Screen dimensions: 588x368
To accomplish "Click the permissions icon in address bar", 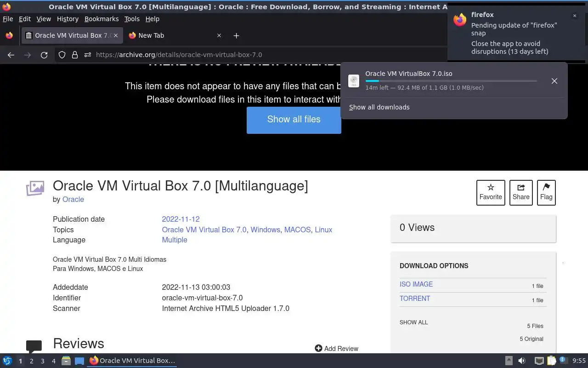I will [88, 55].
